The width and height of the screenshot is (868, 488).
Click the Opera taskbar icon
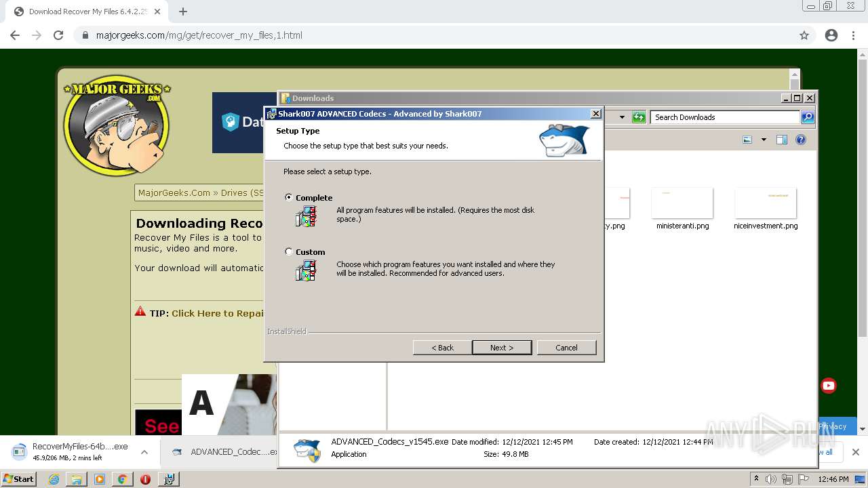[x=145, y=479]
